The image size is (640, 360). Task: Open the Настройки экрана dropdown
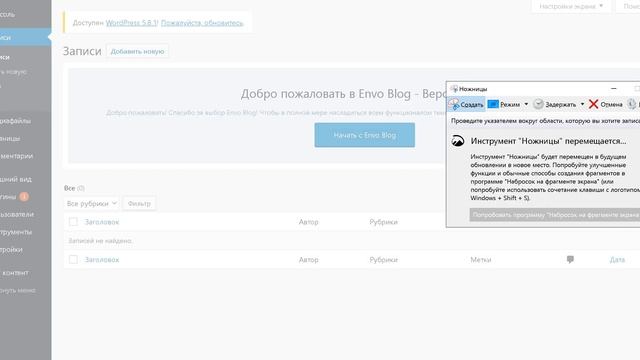click(571, 6)
